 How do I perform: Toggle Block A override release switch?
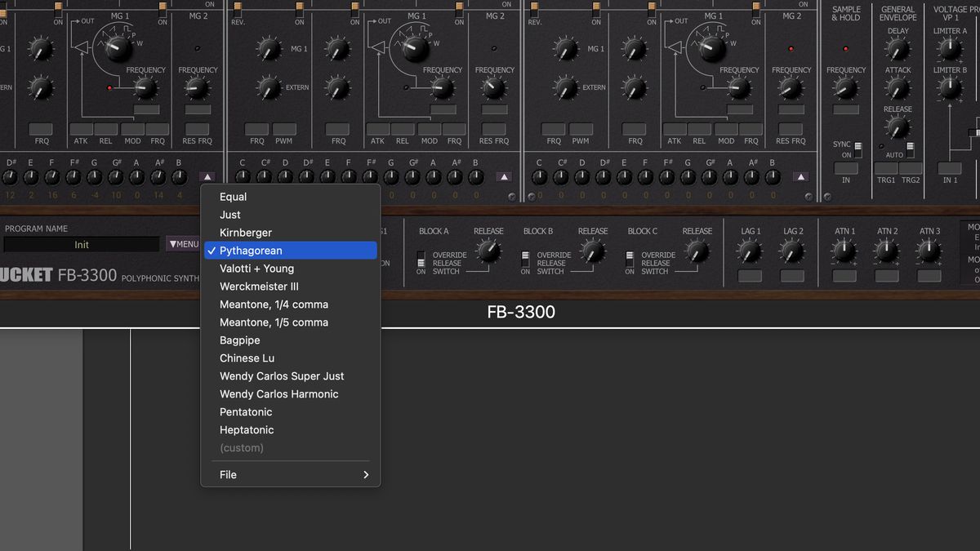point(421,260)
